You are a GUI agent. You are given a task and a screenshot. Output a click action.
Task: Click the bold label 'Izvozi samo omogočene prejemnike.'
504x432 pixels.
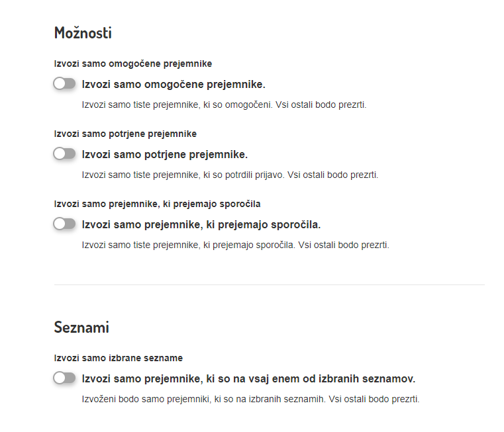(173, 85)
